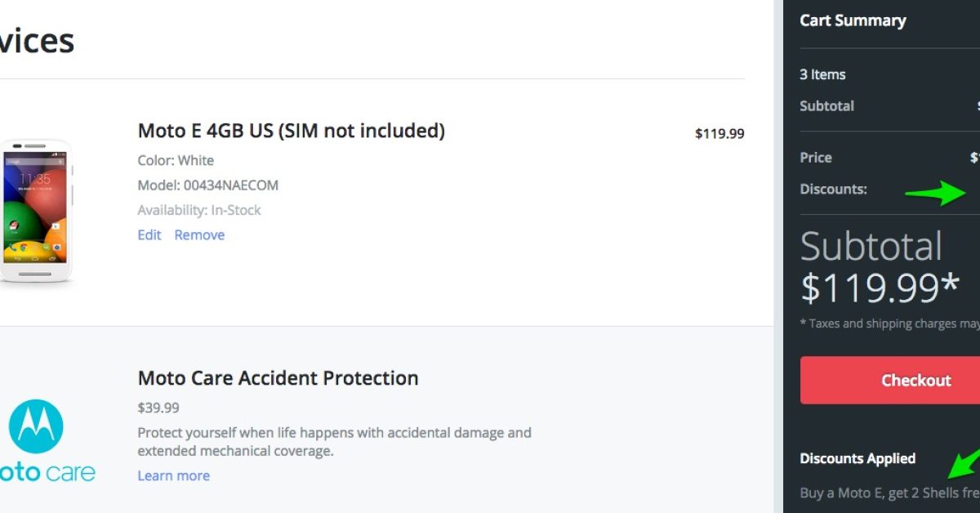Click the Moto E 4GB US title
The image size is (980, 513).
tap(291, 131)
